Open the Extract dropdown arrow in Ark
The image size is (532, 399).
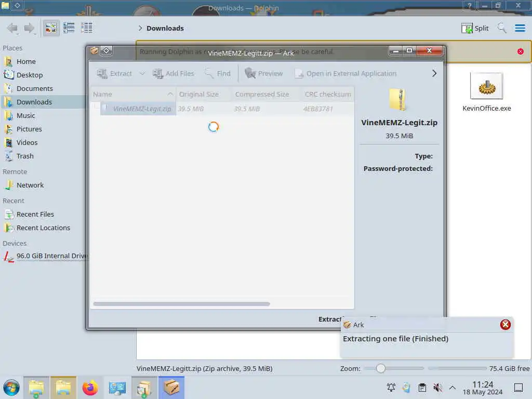[x=142, y=73]
